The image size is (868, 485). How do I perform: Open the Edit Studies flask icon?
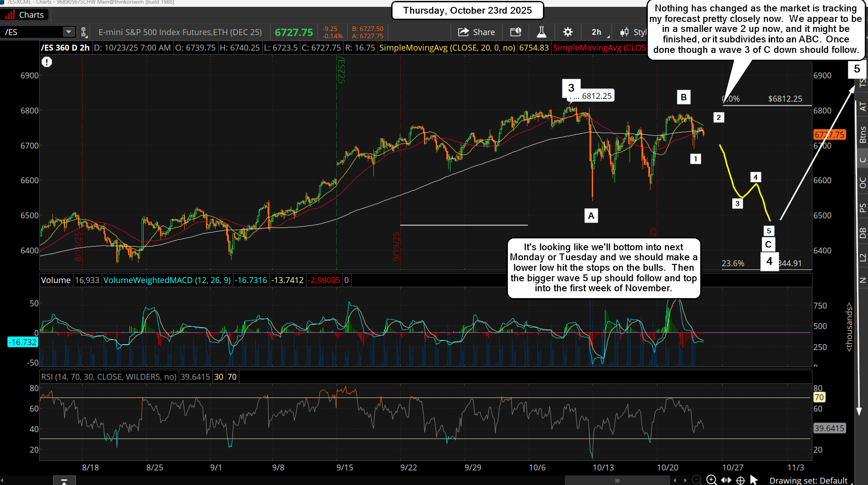tap(541, 32)
